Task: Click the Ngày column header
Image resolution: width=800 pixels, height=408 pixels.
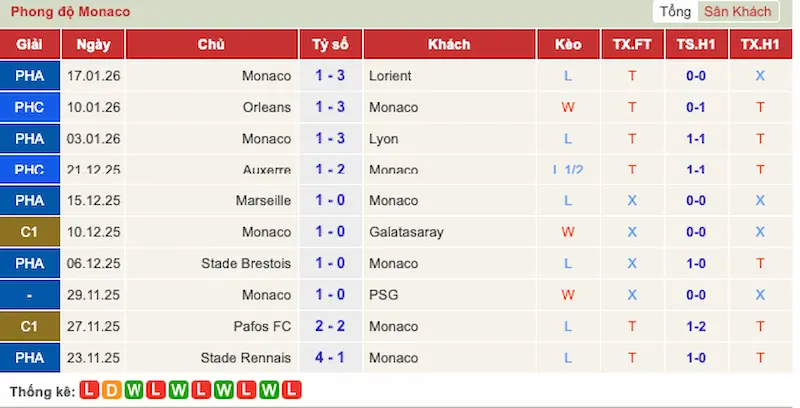Action: pyautogui.click(x=93, y=45)
